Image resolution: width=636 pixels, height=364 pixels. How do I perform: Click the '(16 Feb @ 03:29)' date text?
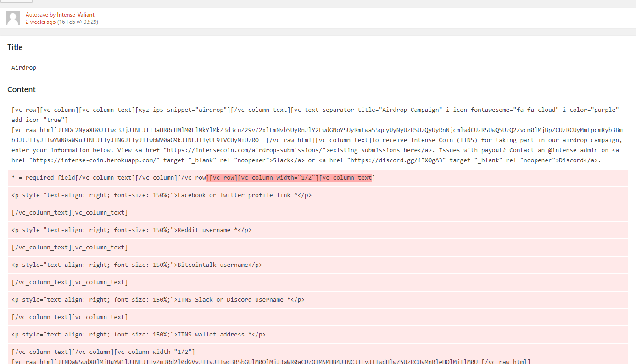coord(78,22)
